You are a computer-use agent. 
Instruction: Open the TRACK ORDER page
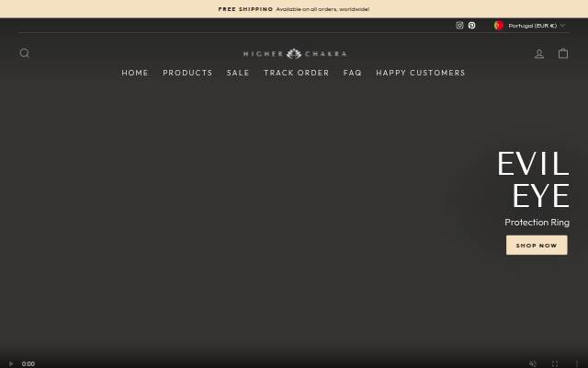(296, 73)
